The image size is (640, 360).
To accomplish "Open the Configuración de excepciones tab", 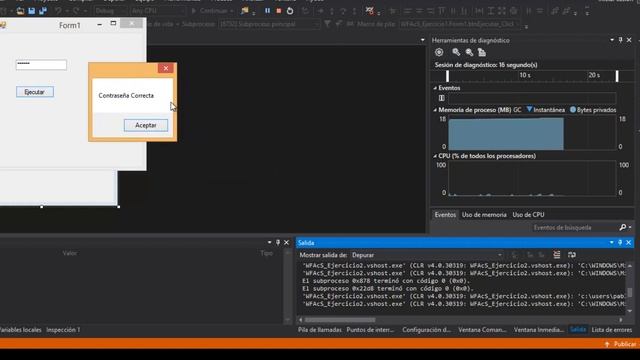I will pyautogui.click(x=426, y=330).
